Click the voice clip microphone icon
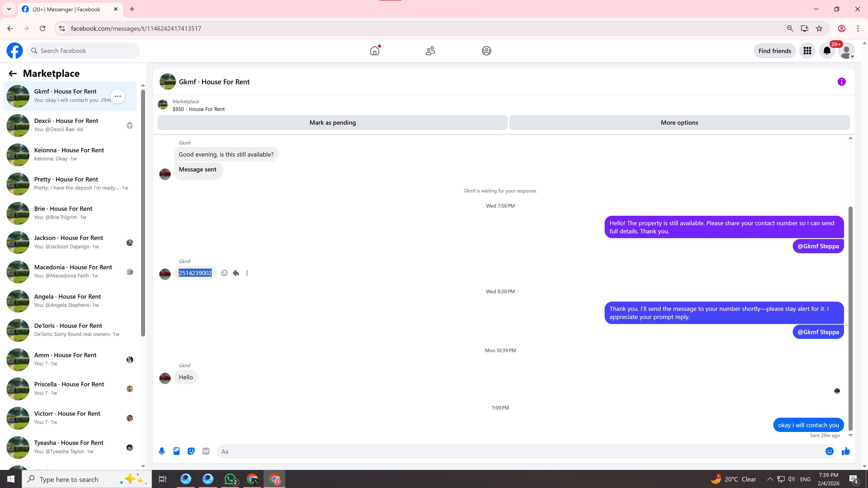Image resolution: width=868 pixels, height=488 pixels. point(162,451)
